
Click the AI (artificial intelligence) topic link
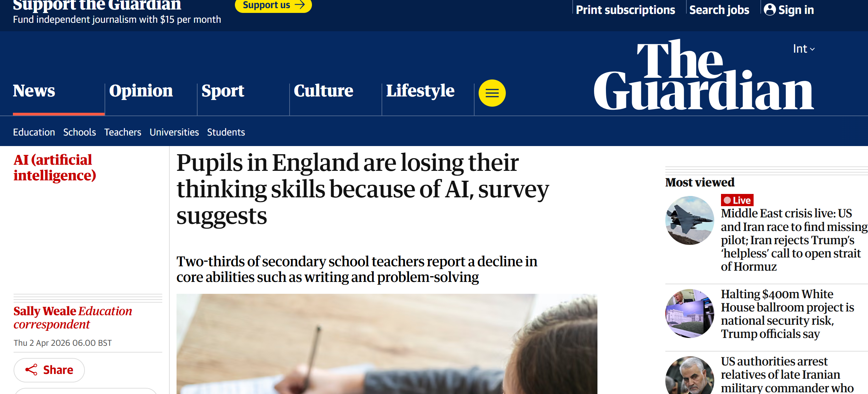click(54, 168)
